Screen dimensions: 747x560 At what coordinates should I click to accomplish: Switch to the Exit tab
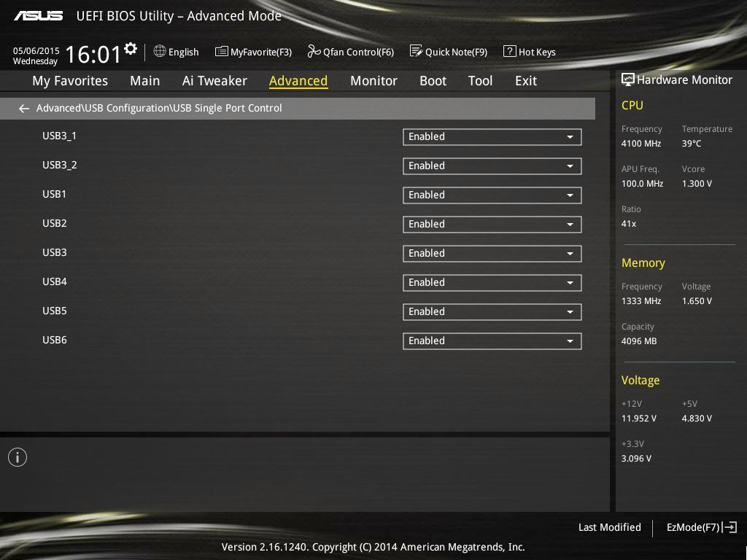coord(526,81)
